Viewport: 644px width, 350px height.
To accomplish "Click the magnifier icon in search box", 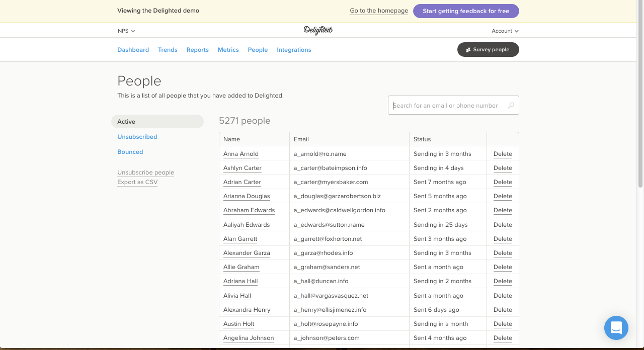I will (x=511, y=106).
